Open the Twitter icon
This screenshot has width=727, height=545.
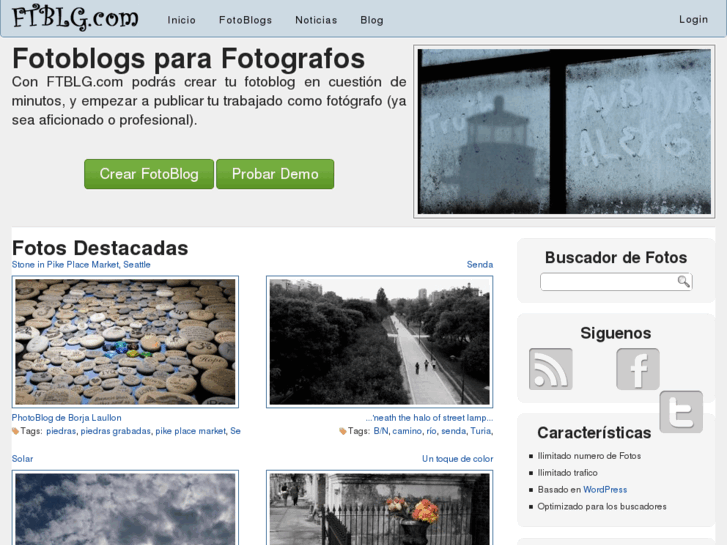[681, 412]
